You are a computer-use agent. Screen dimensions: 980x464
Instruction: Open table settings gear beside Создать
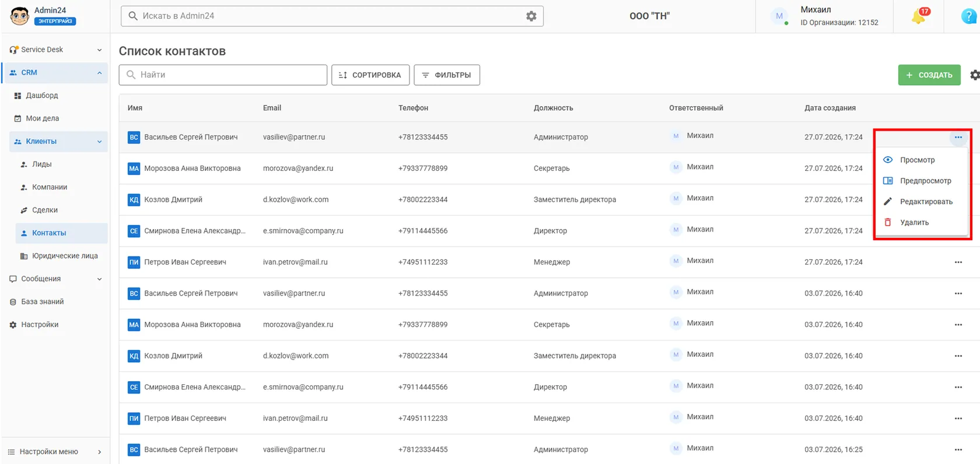tap(975, 75)
